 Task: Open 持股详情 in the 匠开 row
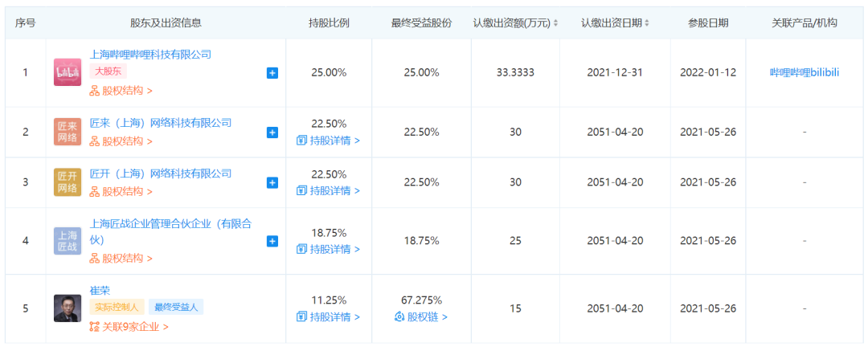pyautogui.click(x=328, y=190)
